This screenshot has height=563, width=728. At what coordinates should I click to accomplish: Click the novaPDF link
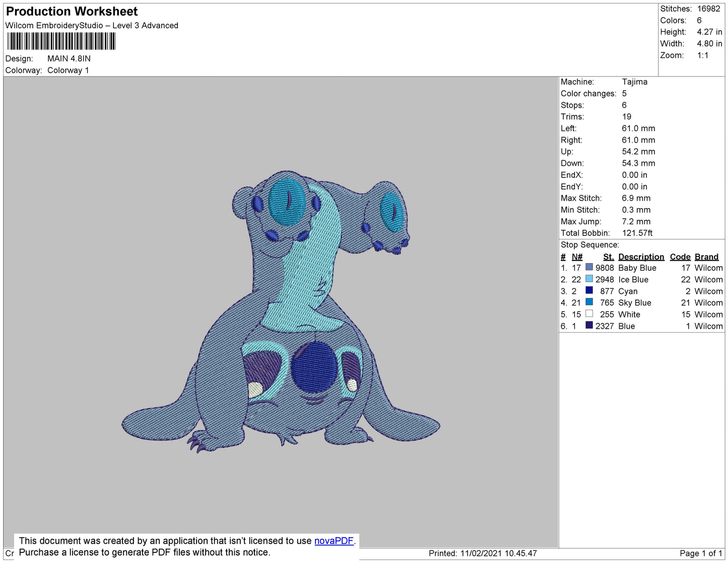click(334, 541)
